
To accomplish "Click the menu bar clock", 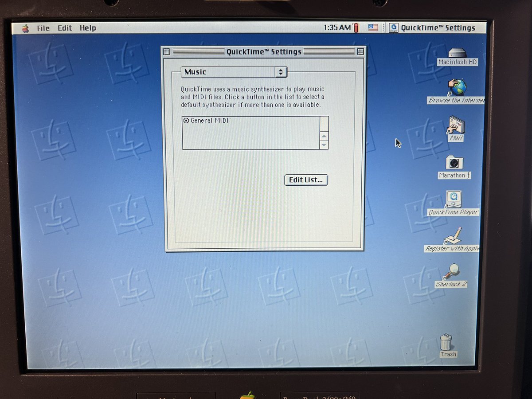I will [337, 27].
